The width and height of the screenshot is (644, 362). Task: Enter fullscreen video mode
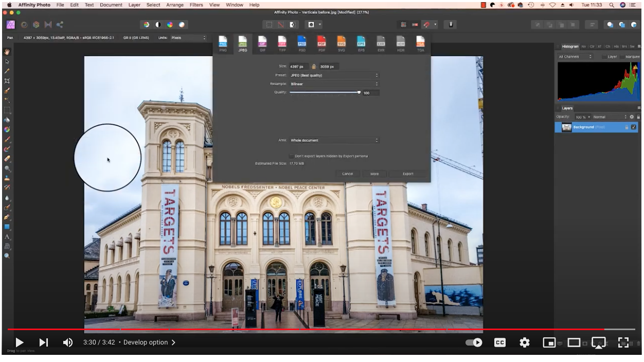[x=623, y=342]
